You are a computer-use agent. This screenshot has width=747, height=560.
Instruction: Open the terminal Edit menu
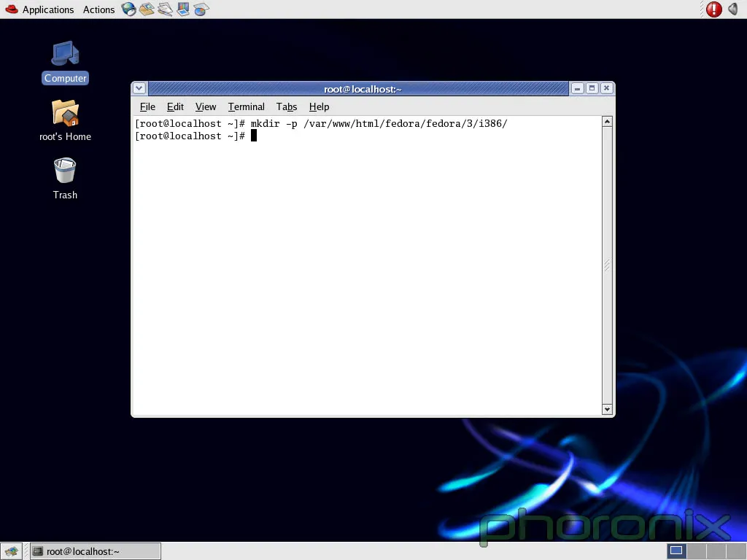[x=175, y=106]
